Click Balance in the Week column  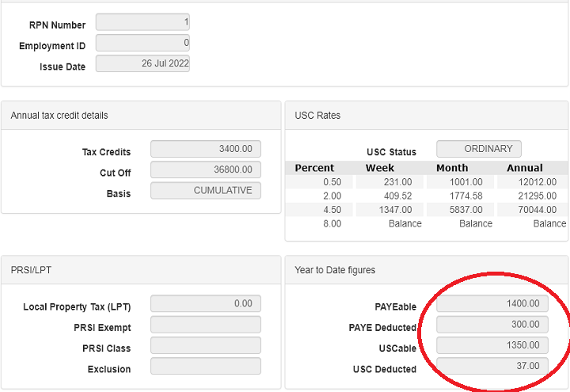pyautogui.click(x=405, y=223)
